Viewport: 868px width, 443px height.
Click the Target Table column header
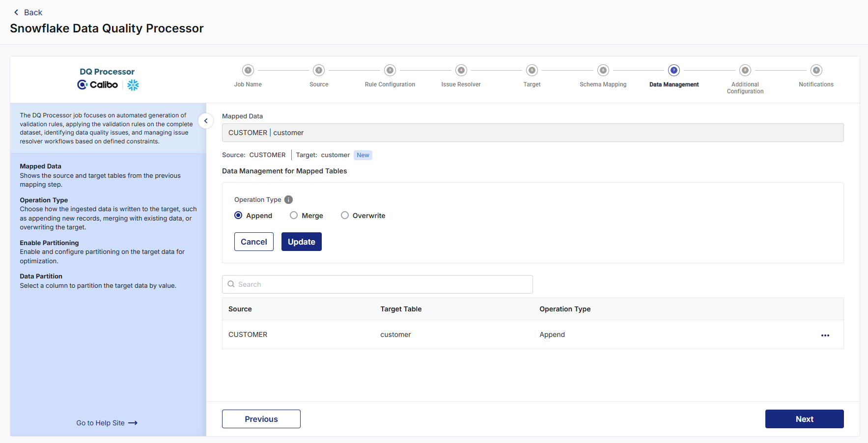401,309
